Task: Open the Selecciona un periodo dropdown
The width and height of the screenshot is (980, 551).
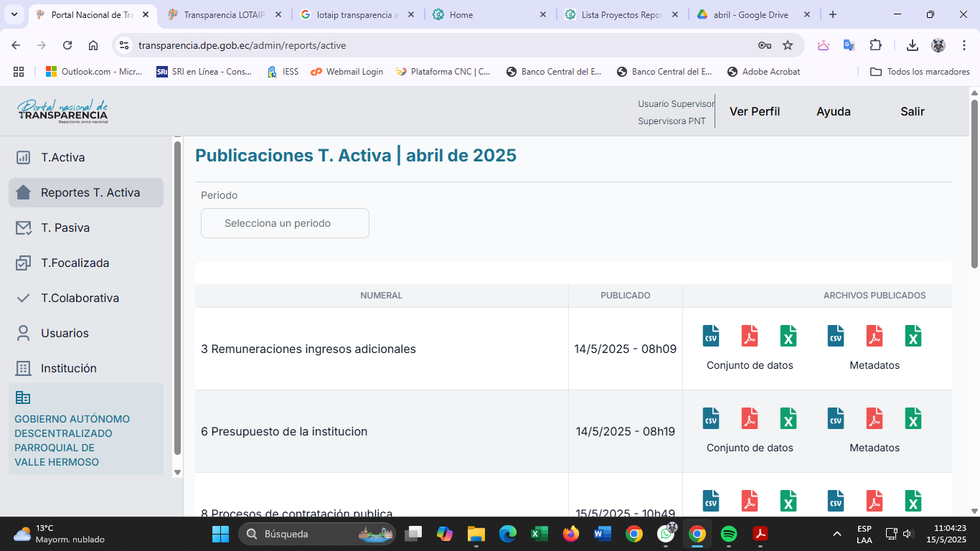Action: point(285,223)
